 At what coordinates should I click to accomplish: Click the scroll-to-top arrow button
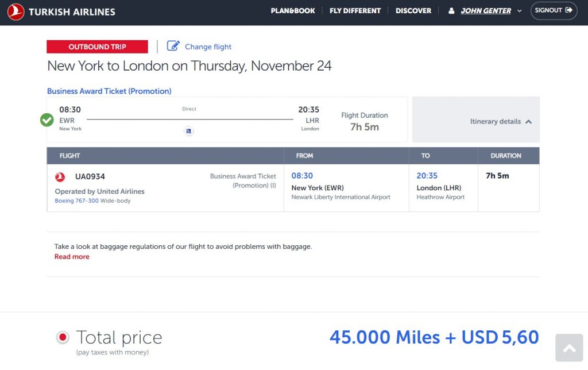(568, 348)
